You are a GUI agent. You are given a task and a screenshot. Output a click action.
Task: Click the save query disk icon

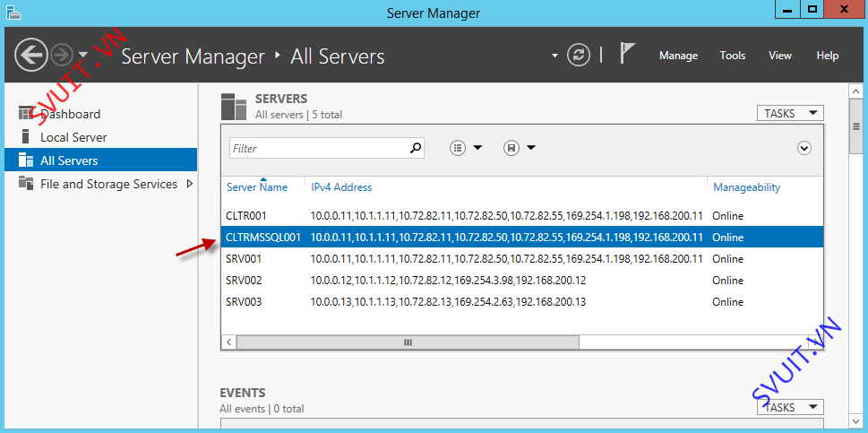coord(511,148)
